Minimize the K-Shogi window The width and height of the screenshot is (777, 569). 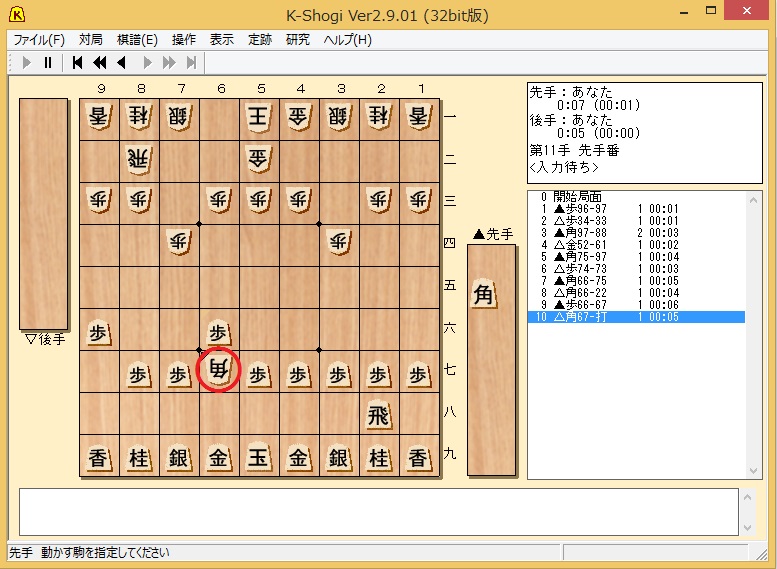(x=684, y=11)
